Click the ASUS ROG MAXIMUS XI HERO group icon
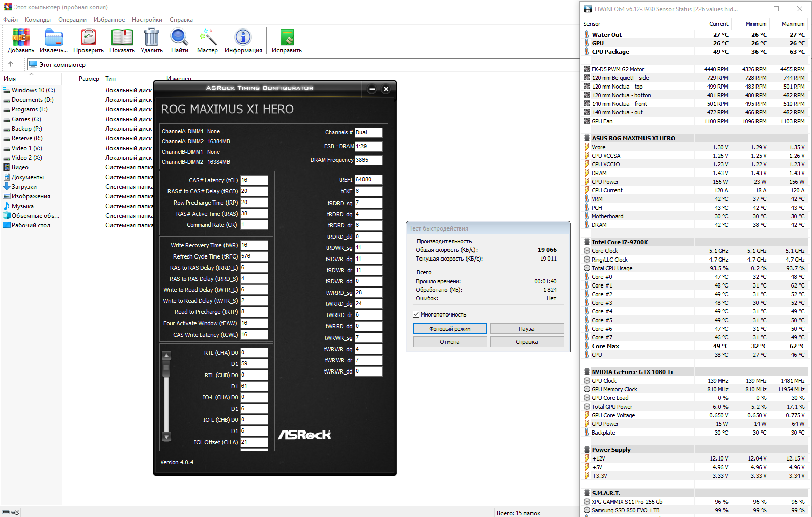This screenshot has height=517, width=812. (x=587, y=138)
